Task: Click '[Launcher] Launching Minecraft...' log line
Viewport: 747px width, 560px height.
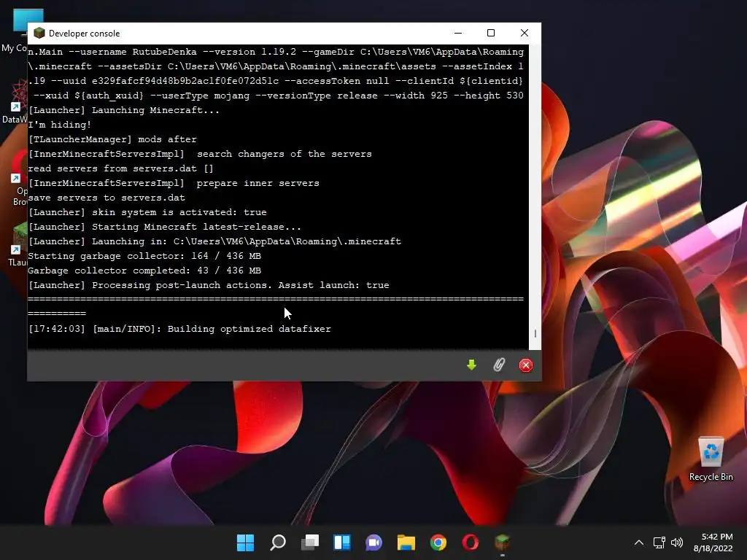Action: 123,110
